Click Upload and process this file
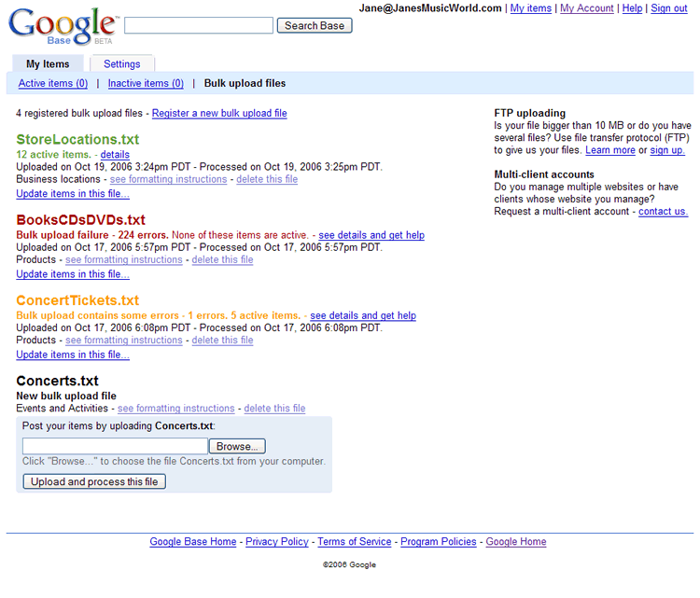The image size is (700, 598). coord(94,481)
